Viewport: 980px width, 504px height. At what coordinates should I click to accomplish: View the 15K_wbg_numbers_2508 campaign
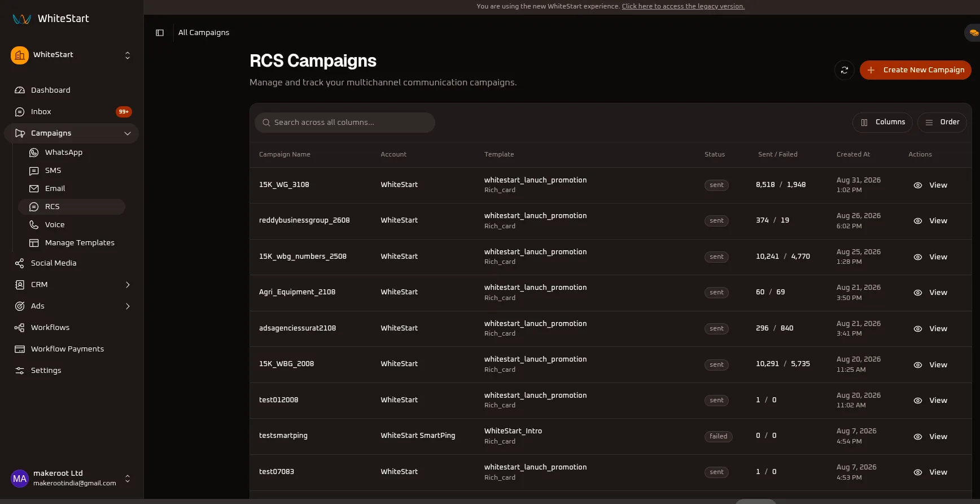pos(930,257)
